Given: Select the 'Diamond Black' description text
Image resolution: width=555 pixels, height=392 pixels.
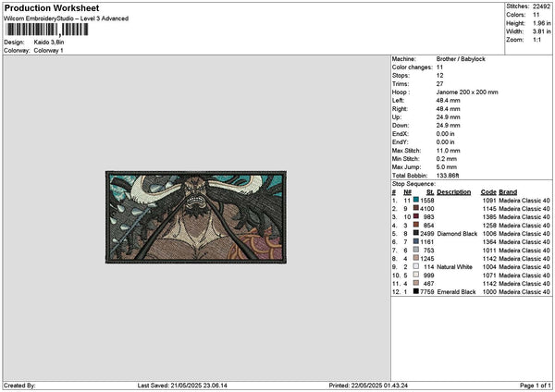Looking at the screenshot, I should tap(457, 234).
